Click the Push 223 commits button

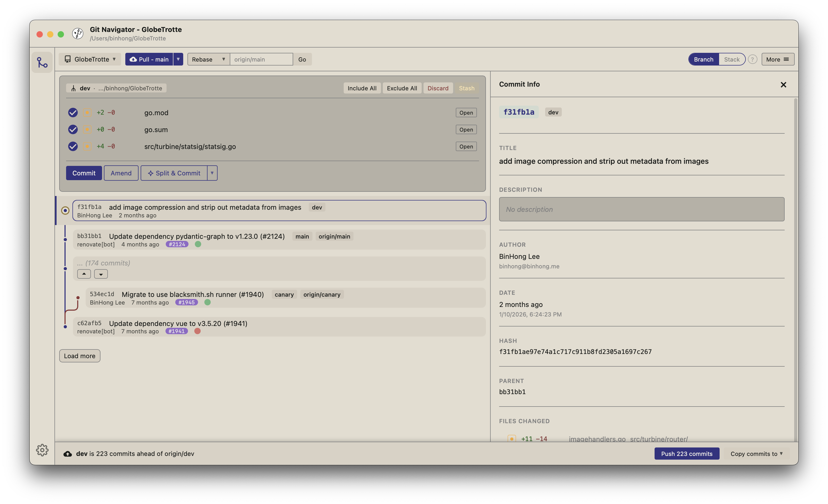tap(687, 453)
